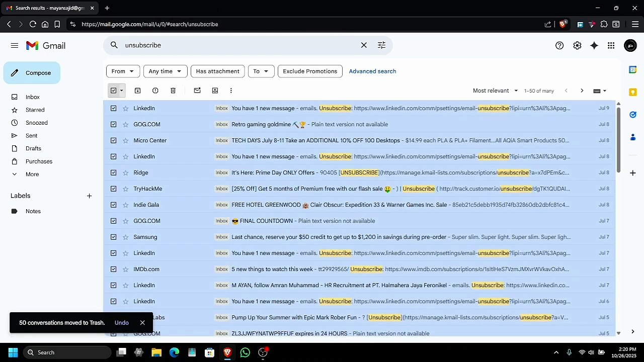This screenshot has width=644, height=362.
Task: Expand the side panel arrow at bottom right
Action: (x=633, y=331)
